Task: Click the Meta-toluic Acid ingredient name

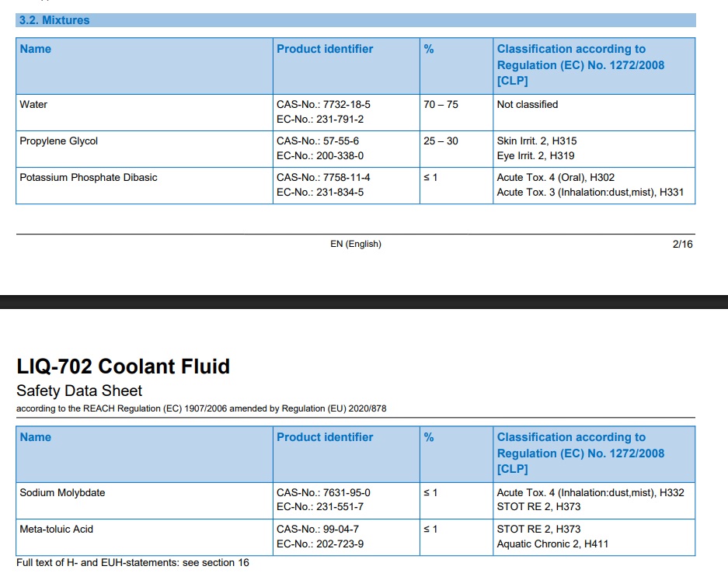Action: (x=57, y=530)
